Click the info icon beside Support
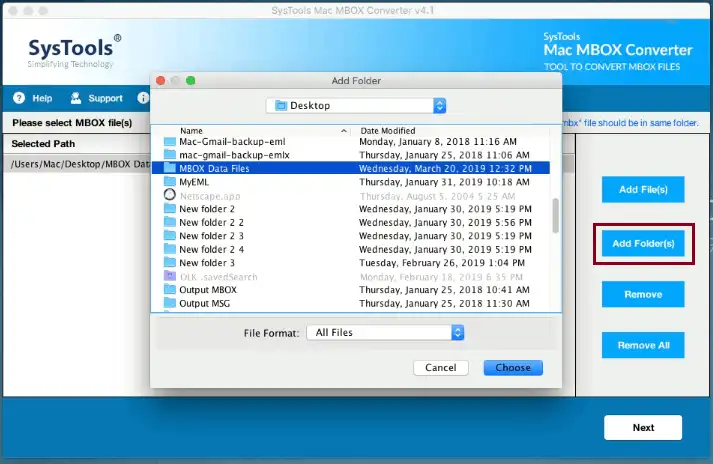The width and height of the screenshot is (713, 464). coord(143,98)
